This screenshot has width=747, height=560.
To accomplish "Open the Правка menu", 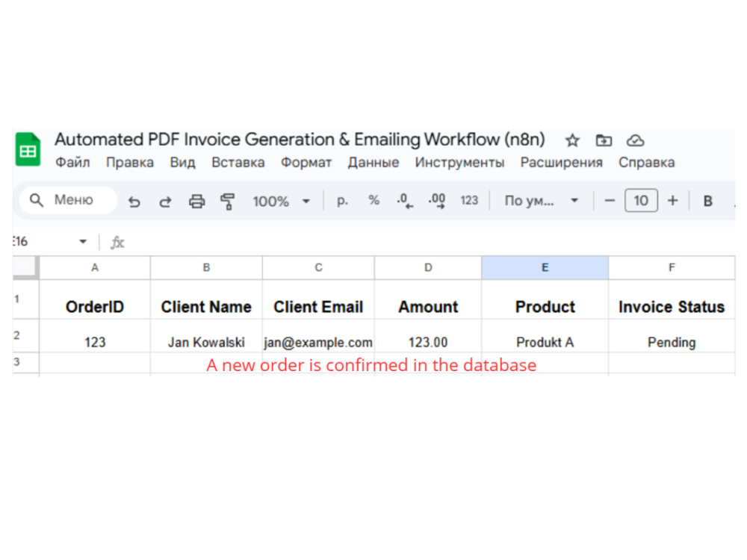I will point(129,162).
